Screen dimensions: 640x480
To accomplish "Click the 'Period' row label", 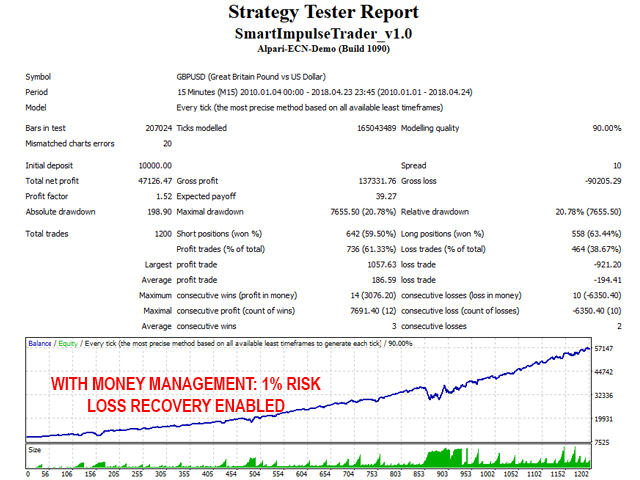I will [x=36, y=92].
